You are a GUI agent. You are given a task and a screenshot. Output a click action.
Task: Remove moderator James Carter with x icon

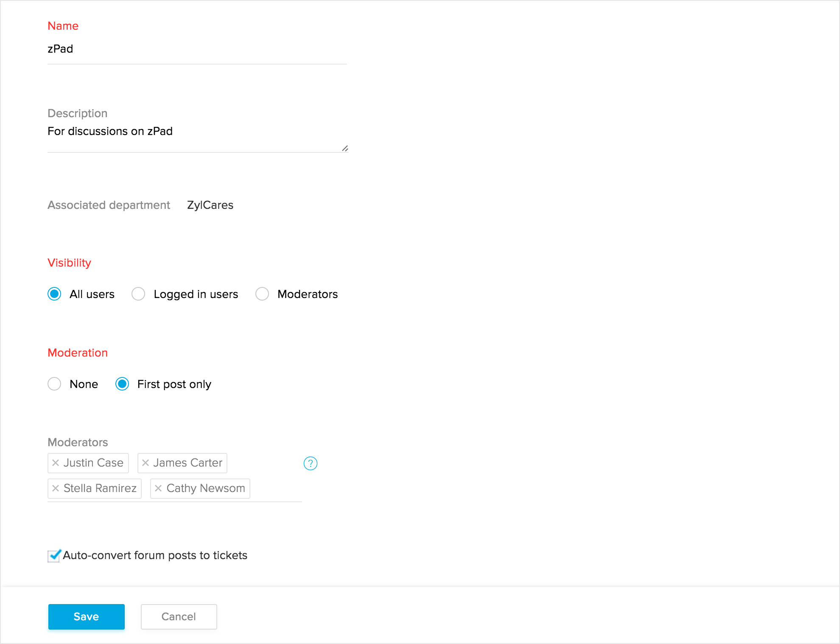coord(146,463)
